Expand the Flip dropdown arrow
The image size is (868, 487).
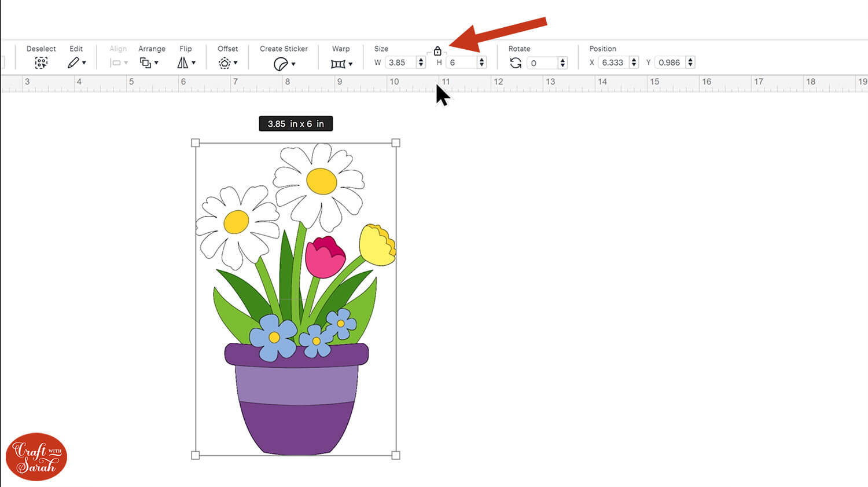click(x=193, y=63)
